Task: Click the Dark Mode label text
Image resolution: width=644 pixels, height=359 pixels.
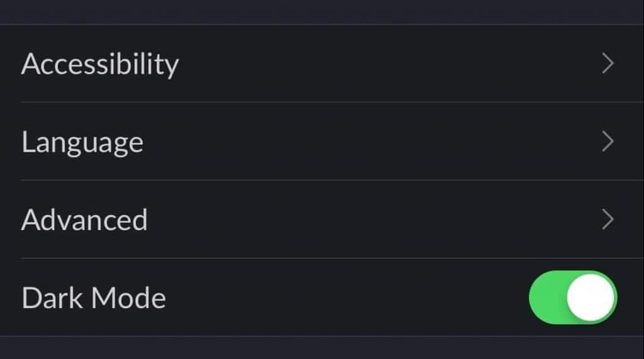Action: 94,298
